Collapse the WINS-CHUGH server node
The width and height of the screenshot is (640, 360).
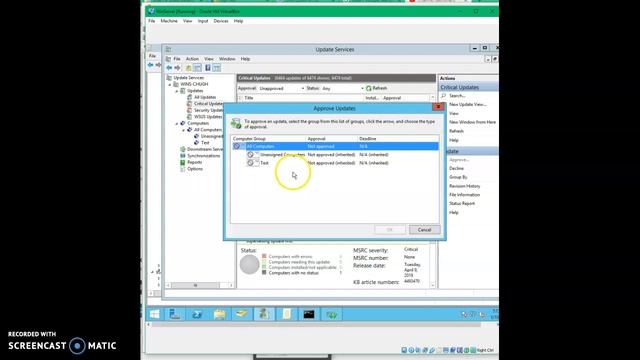tap(170, 84)
